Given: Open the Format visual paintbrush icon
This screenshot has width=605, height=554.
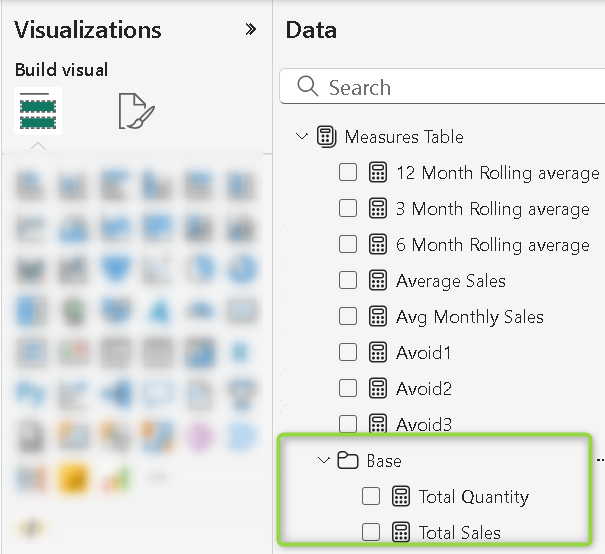Looking at the screenshot, I should pyautogui.click(x=137, y=111).
